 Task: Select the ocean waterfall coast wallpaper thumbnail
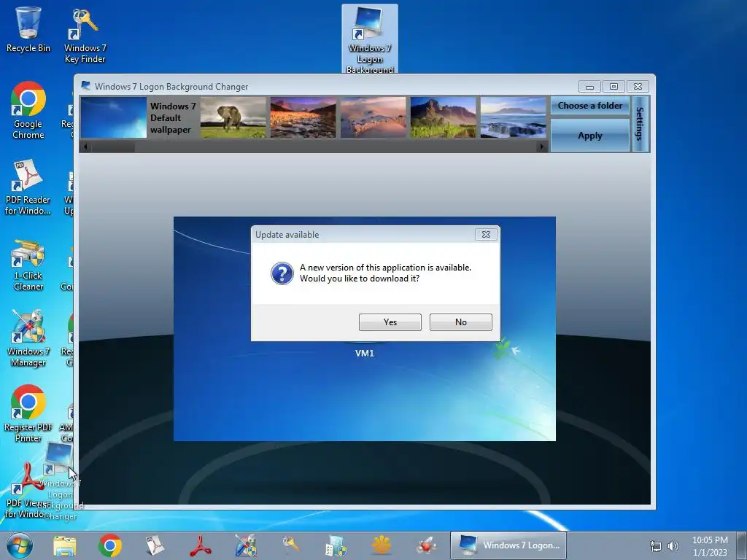click(x=513, y=117)
